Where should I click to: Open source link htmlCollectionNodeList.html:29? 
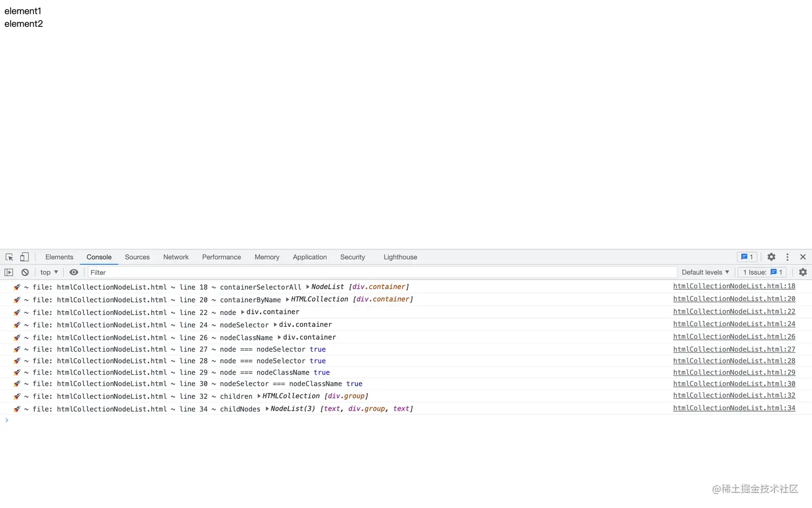[734, 373]
